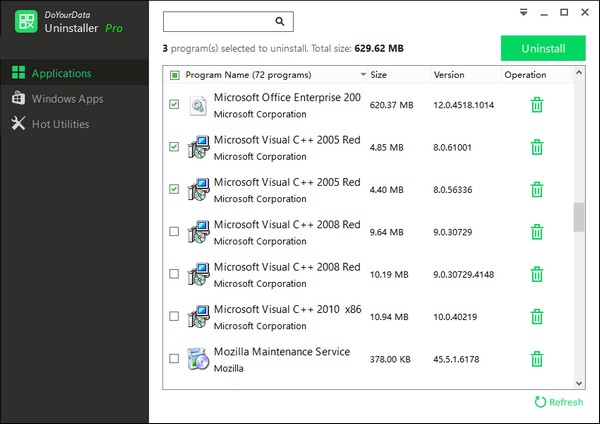Click trash icon for Mozilla Maintenance Service
Viewport: 600px width, 424px height.
537,359
